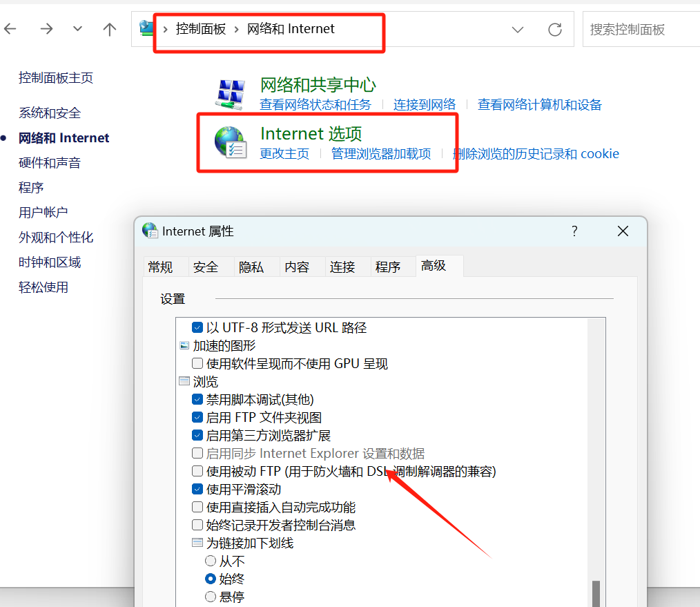The height and width of the screenshot is (607, 700).
Task: Check 使用被动 FTP option
Action: [197, 471]
